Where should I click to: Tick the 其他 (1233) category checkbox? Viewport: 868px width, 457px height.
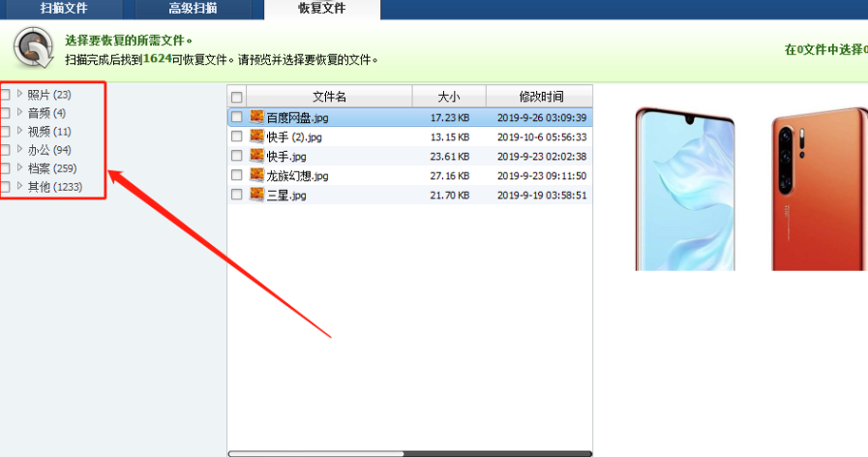[x=5, y=187]
